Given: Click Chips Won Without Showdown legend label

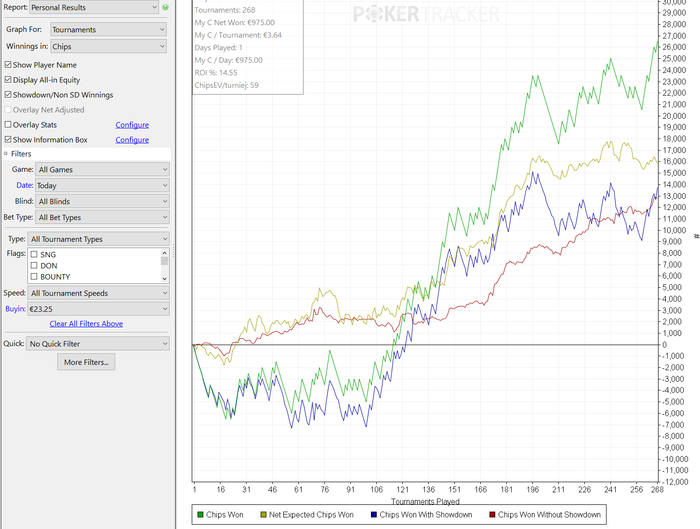Looking at the screenshot, I should 549,515.
